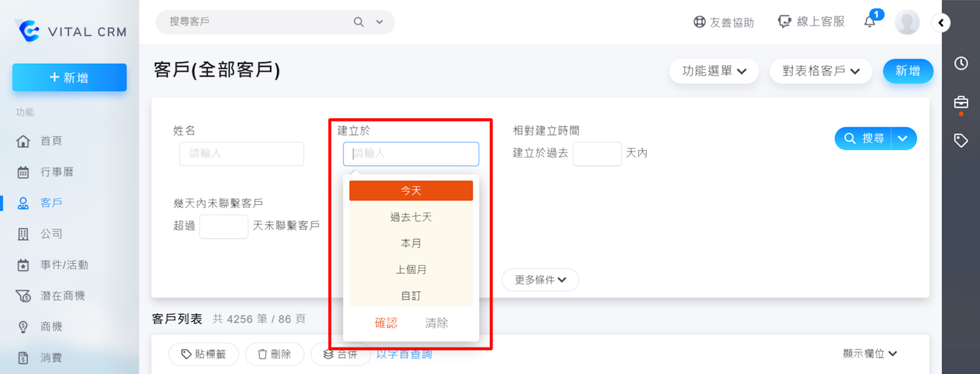The width and height of the screenshot is (980, 374).
Task: Open the clock history icon in right panel
Action: (x=961, y=63)
